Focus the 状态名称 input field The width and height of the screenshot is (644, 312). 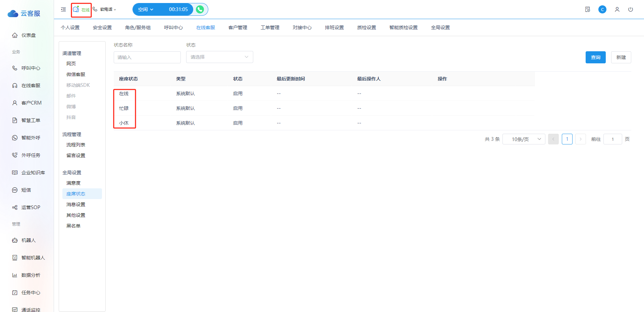tap(147, 57)
